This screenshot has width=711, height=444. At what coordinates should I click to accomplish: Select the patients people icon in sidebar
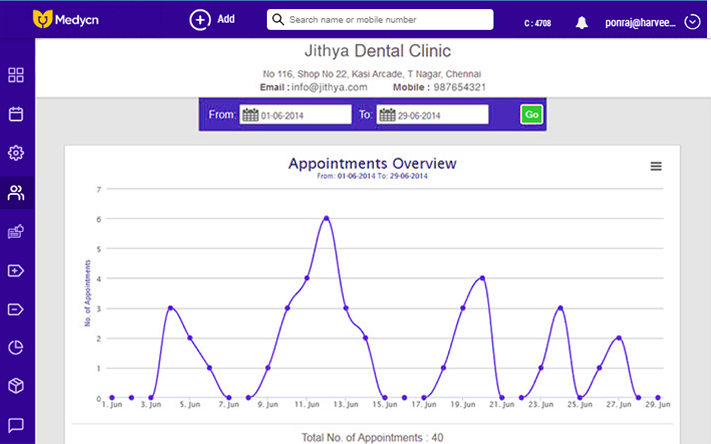coord(16,193)
